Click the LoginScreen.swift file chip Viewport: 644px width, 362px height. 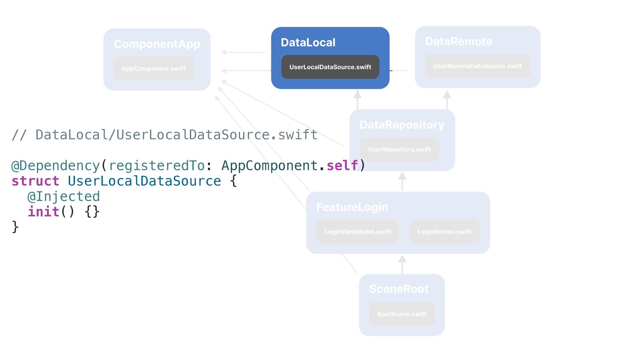pos(444,232)
